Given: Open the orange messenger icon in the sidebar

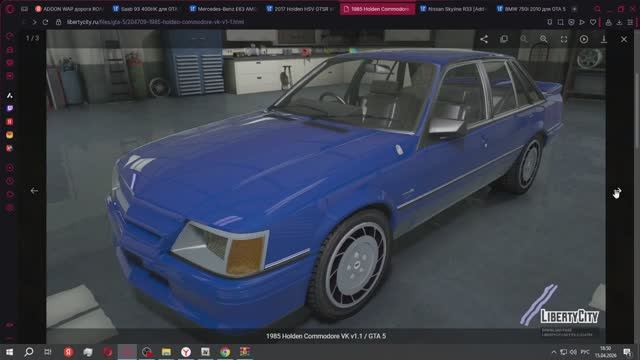Looking at the screenshot, I should coord(10,135).
